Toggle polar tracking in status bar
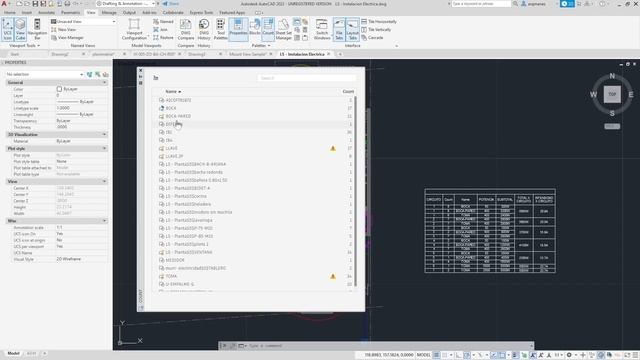The image size is (640, 360). click(467, 355)
